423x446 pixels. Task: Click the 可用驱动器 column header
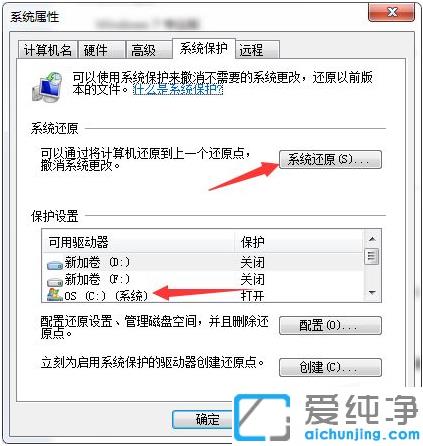138,242
